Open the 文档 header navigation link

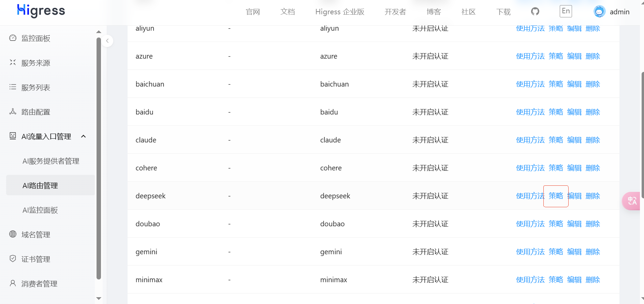coord(288,12)
